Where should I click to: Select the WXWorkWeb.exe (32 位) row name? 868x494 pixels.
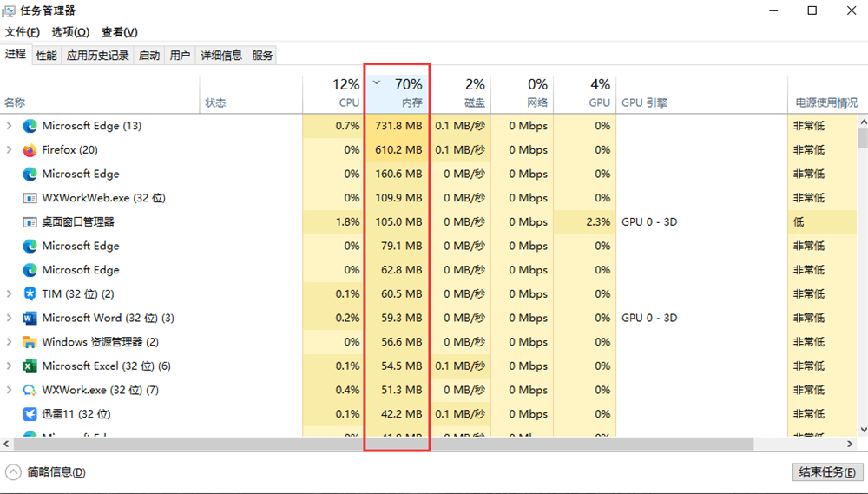click(x=103, y=198)
